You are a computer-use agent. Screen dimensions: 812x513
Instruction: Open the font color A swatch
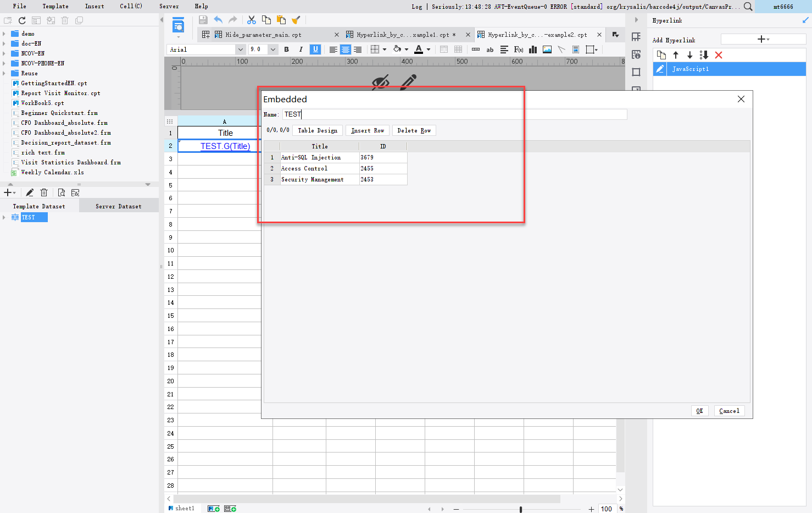tap(419, 49)
